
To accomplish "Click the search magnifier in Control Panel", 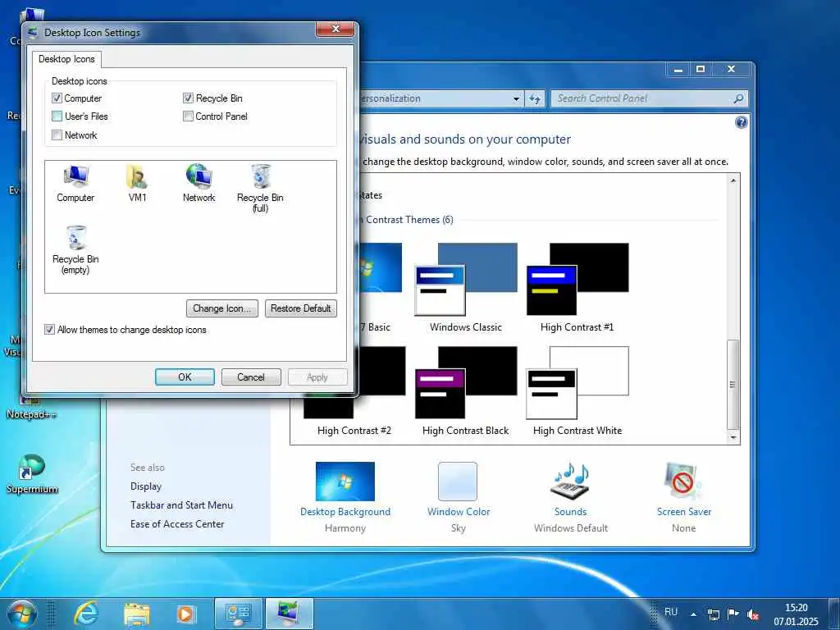I will [738, 98].
